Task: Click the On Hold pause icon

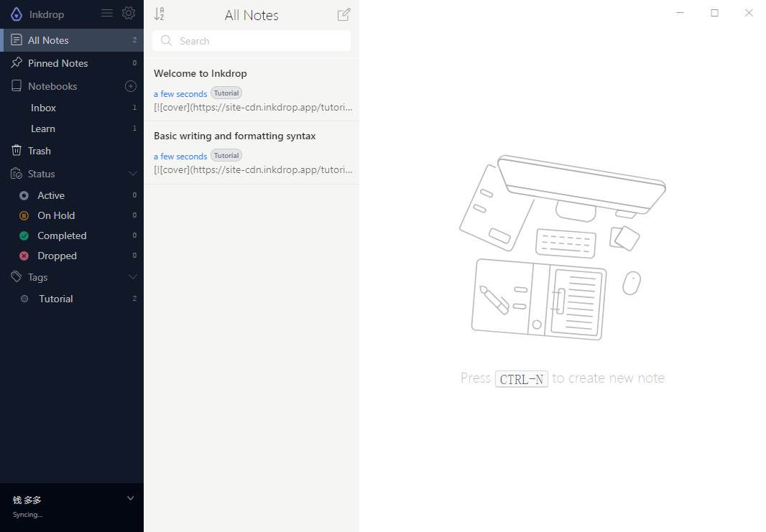Action: [24, 215]
